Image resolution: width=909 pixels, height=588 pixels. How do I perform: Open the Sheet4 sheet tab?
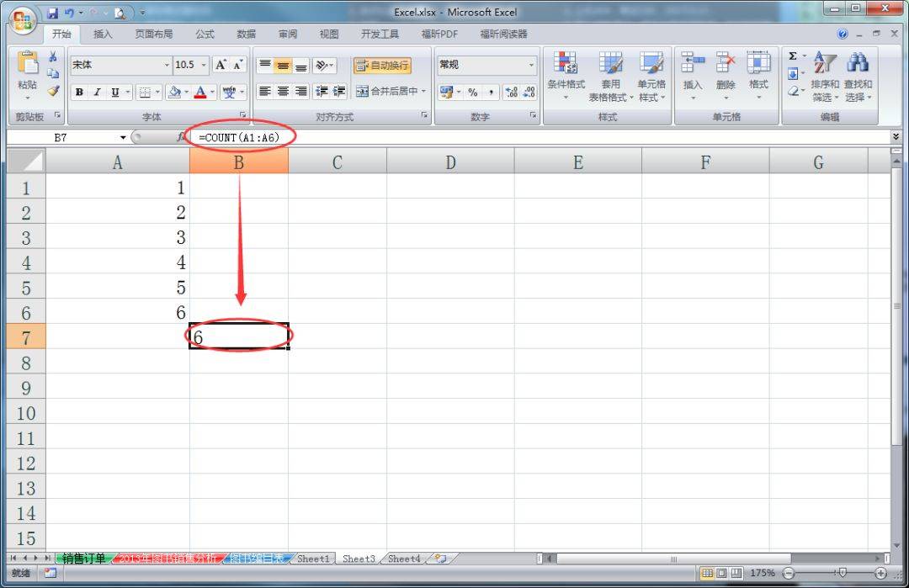[404, 559]
